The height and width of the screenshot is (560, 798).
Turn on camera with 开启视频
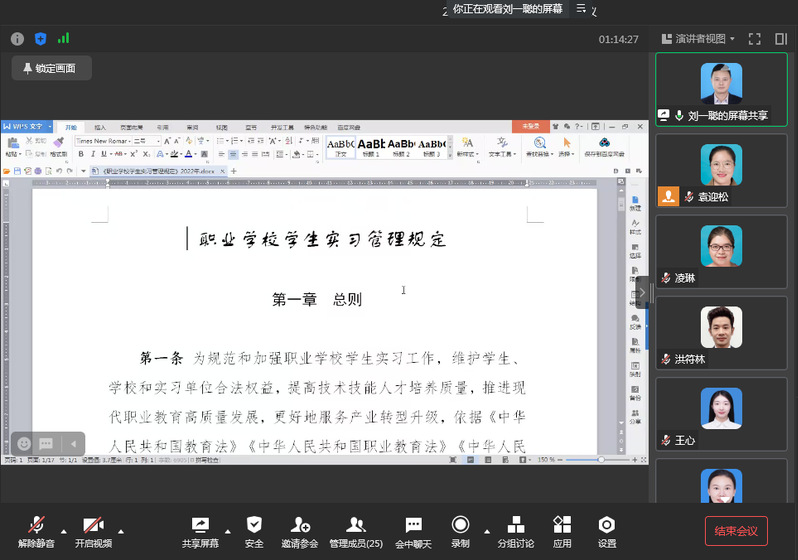click(93, 530)
